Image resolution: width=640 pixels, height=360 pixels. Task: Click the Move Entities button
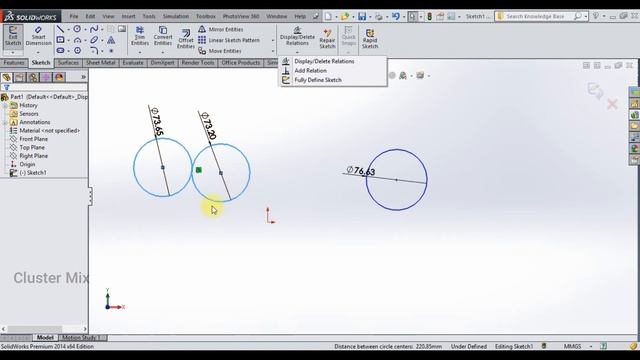click(220, 51)
